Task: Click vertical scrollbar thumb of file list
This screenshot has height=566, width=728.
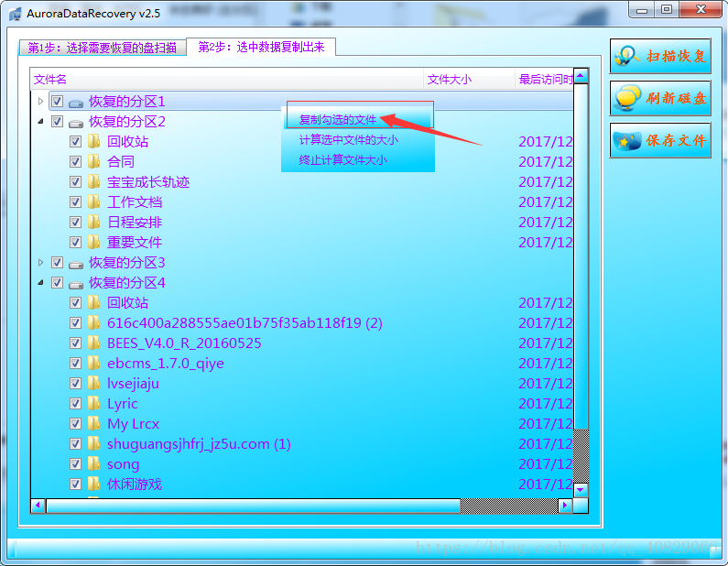Action: coord(581,256)
